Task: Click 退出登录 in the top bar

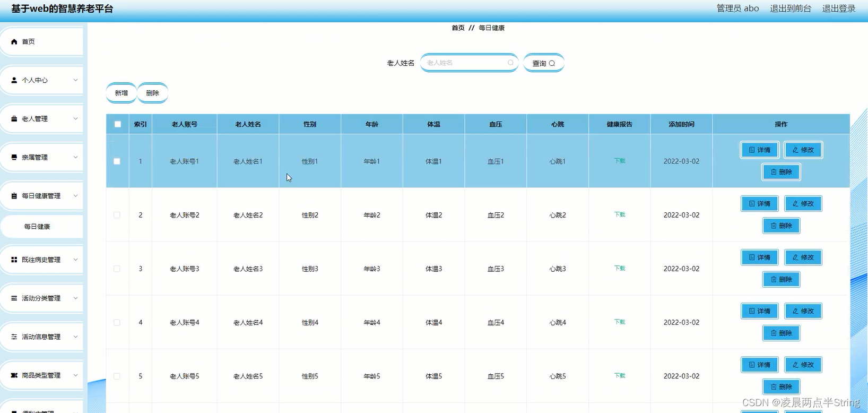Action: [839, 8]
